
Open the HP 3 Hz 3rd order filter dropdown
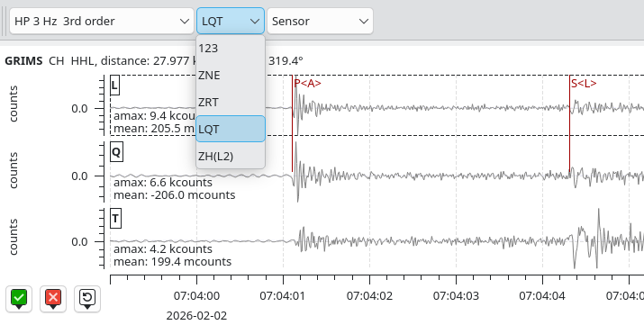tap(102, 21)
